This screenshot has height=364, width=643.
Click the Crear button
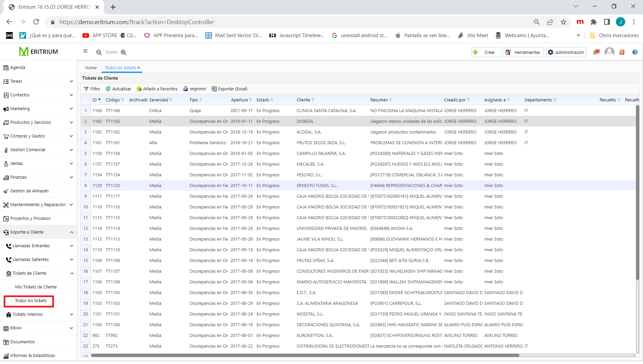click(x=486, y=53)
